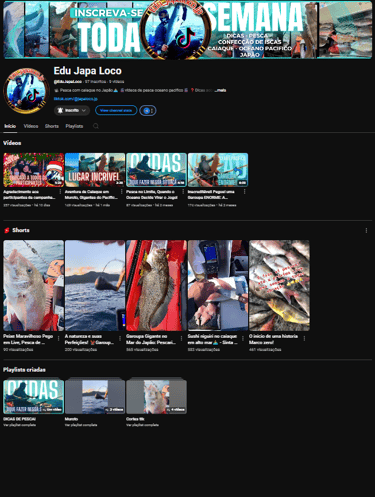Open the pile of fish short thumbnail

(279, 286)
